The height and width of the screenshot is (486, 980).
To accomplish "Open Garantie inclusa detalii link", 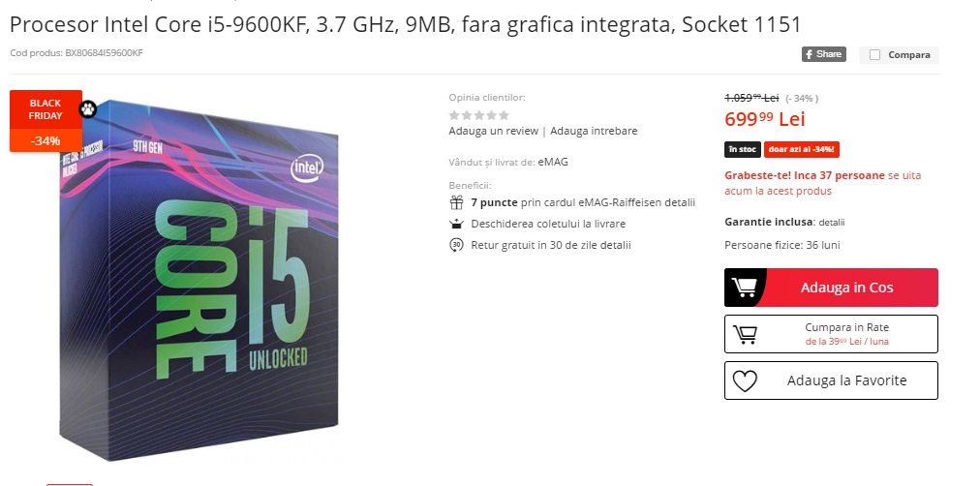I will pyautogui.click(x=832, y=222).
